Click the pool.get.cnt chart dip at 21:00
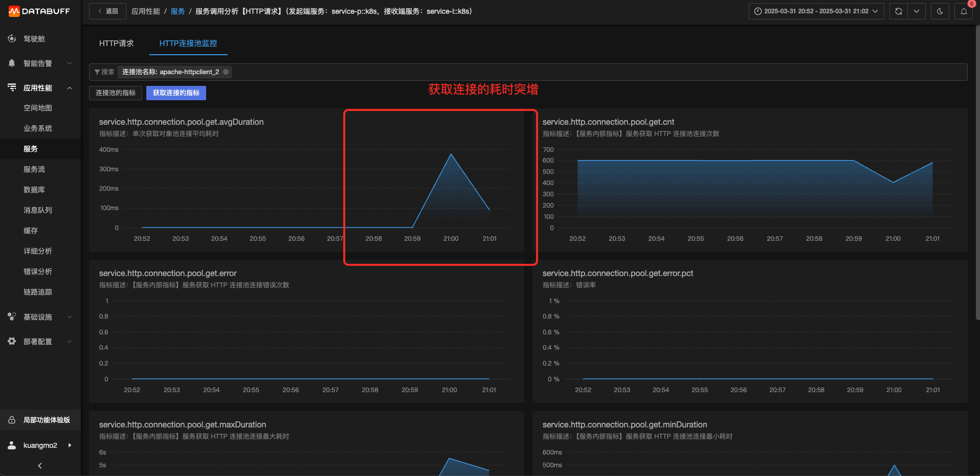The width and height of the screenshot is (980, 476). [x=893, y=183]
